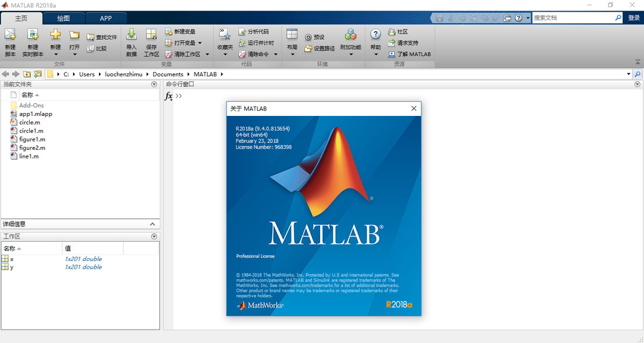The image size is (644, 343).
Task: Click 设置路径 (Set Path)
Action: pos(320,49)
